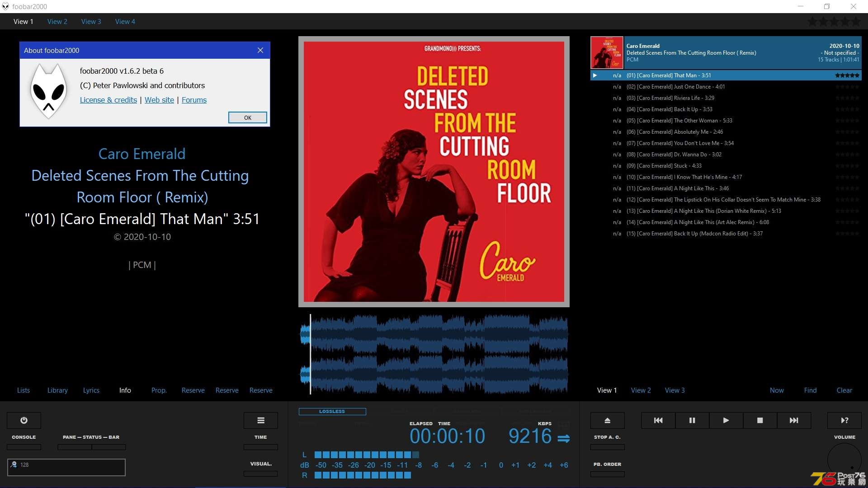The image size is (868, 488).
Task: Adjust the Volume knob
Action: [844, 460]
